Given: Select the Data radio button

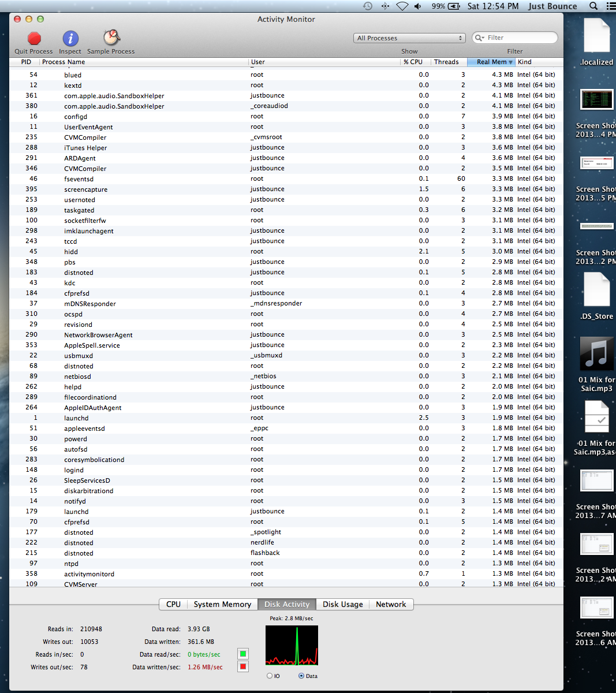Looking at the screenshot, I should (x=301, y=676).
